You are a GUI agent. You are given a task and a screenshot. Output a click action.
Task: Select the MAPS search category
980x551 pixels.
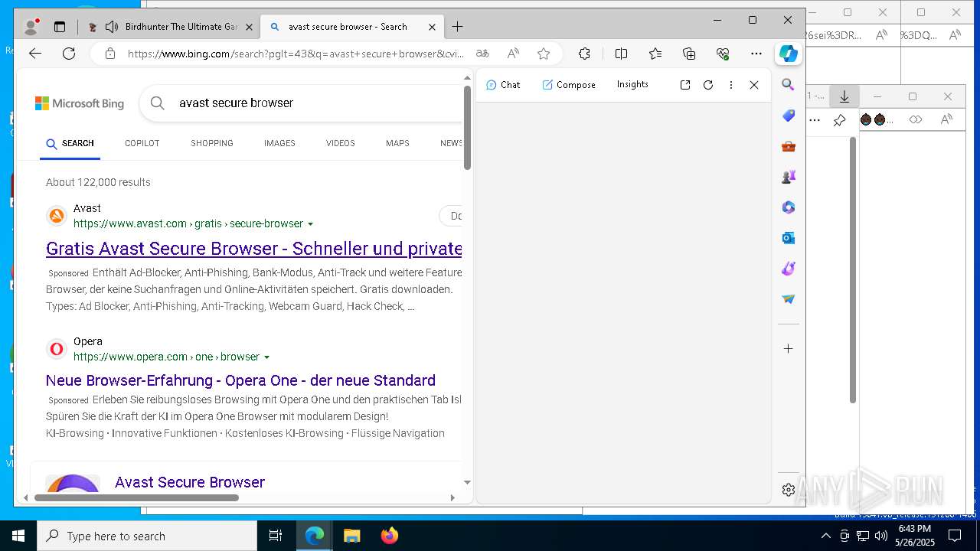click(397, 143)
